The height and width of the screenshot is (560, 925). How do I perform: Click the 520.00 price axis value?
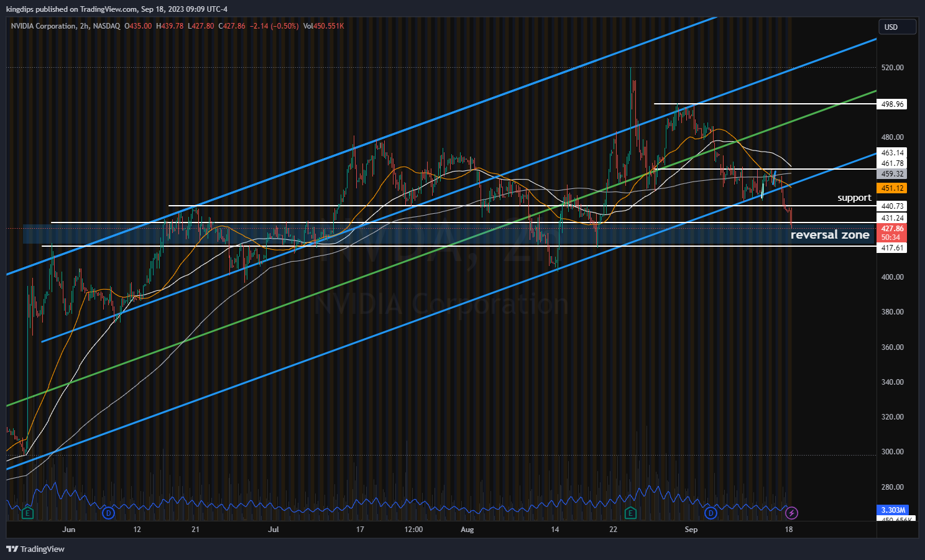(892, 67)
